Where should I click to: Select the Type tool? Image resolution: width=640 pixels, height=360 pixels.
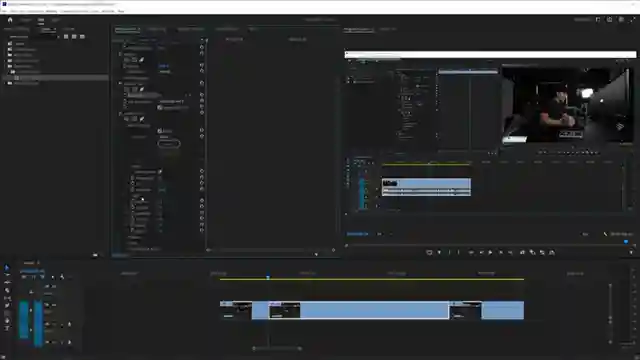(7, 328)
